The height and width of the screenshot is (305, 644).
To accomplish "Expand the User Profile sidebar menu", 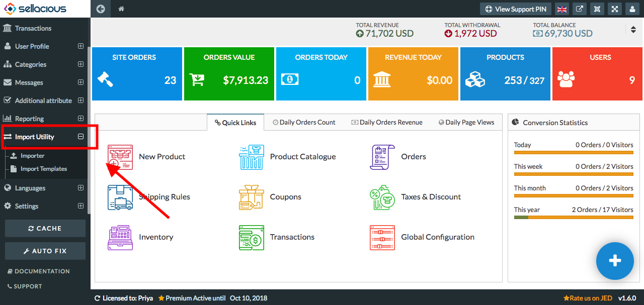I will pos(80,46).
